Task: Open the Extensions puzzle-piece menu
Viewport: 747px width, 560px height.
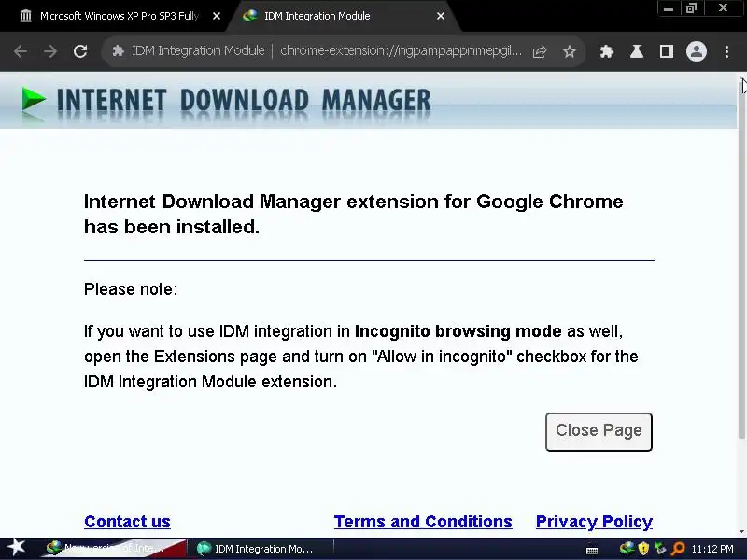Action: (x=606, y=51)
